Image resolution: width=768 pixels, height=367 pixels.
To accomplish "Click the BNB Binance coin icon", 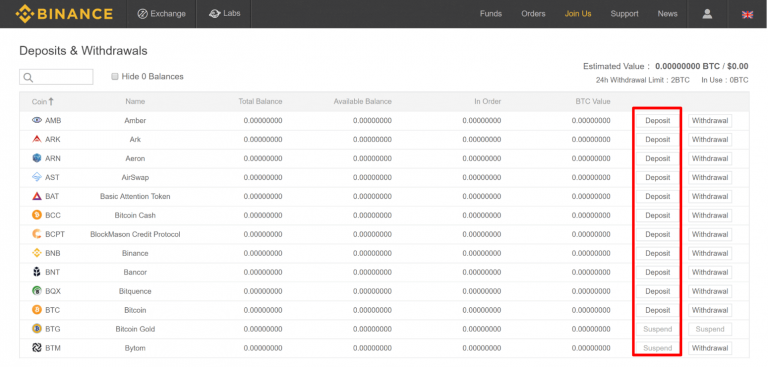I will [37, 253].
